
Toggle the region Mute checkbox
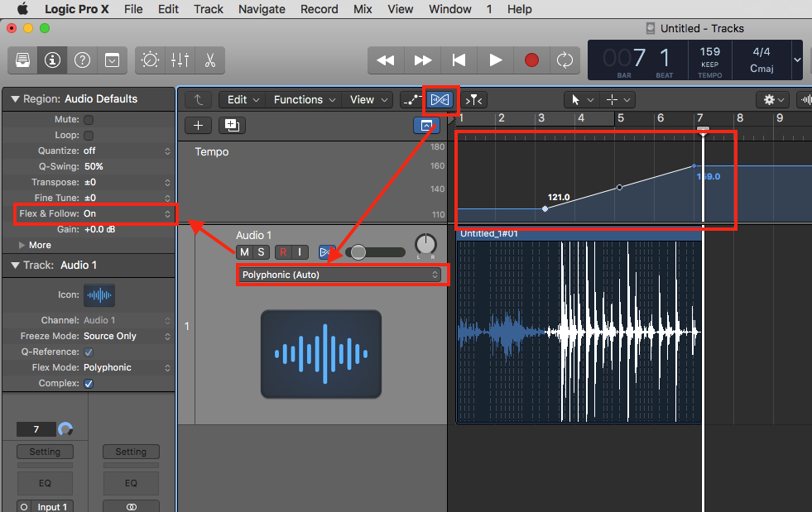pos(89,120)
